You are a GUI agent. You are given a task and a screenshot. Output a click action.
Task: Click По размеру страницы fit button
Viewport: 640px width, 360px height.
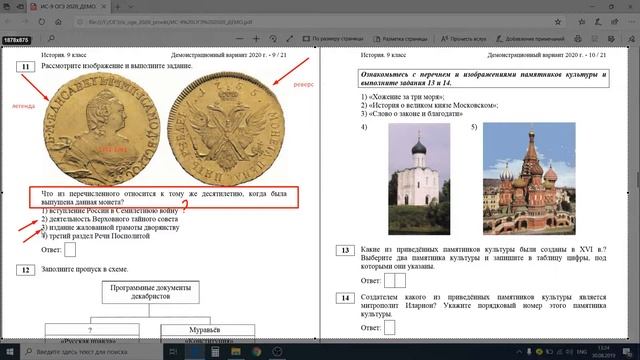click(333, 39)
